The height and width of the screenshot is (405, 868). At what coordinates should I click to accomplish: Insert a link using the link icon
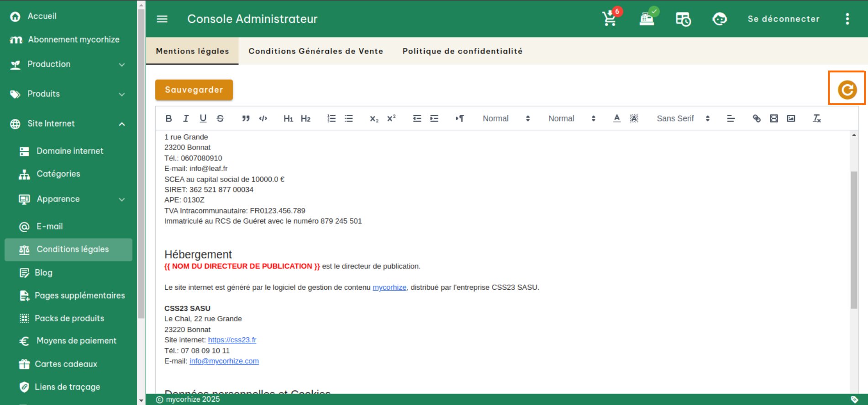757,118
